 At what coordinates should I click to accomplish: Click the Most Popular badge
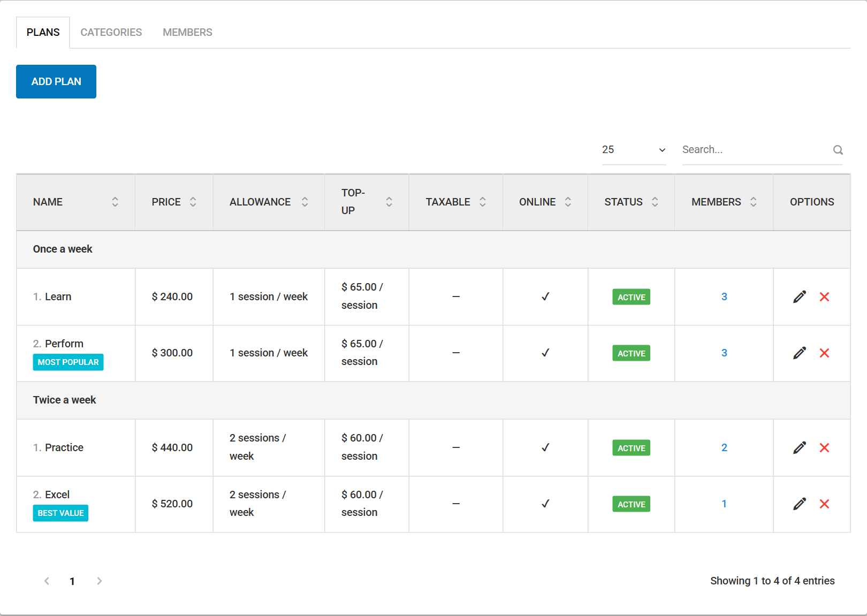tap(68, 362)
